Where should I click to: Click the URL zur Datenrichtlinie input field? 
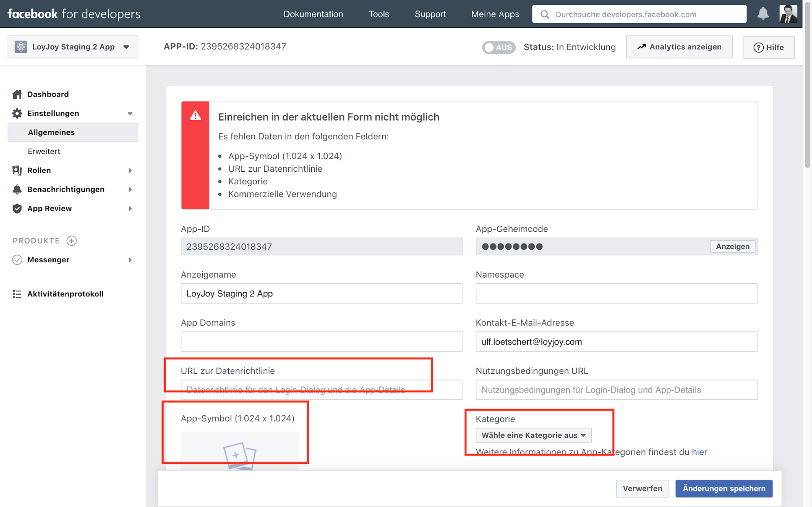321,390
